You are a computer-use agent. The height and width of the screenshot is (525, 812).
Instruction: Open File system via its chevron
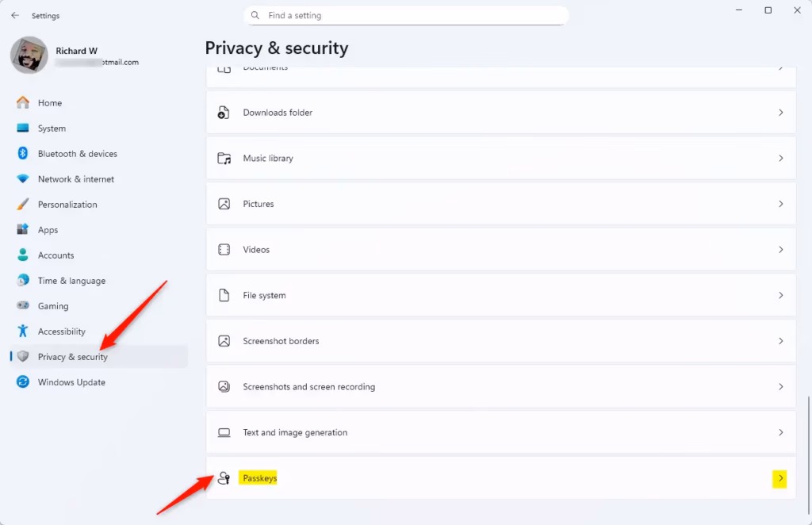(779, 295)
